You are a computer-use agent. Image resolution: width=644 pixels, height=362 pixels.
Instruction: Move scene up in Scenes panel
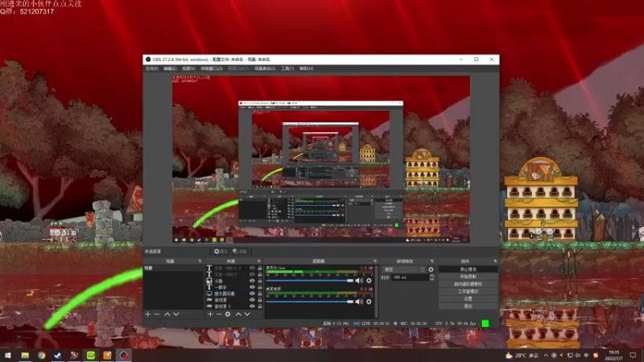click(x=167, y=314)
